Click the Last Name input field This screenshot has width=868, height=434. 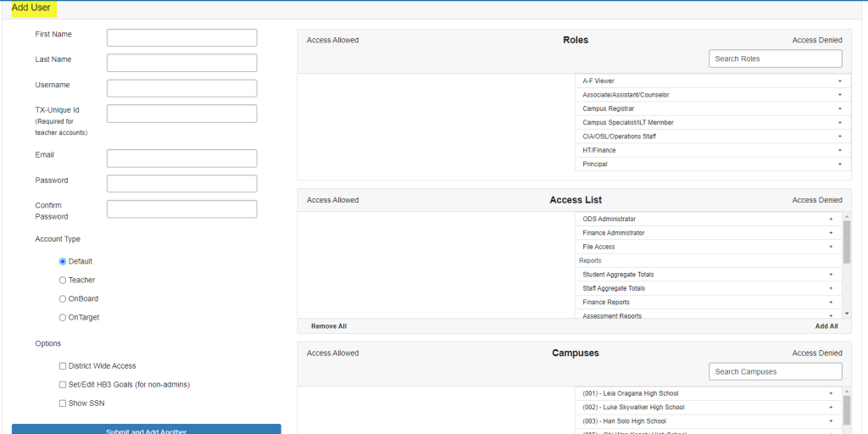tap(181, 63)
